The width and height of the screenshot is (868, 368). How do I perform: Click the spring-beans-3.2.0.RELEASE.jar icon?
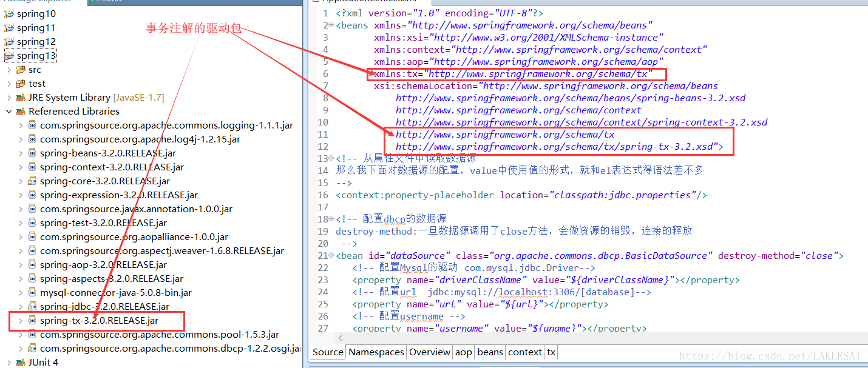pyautogui.click(x=32, y=153)
